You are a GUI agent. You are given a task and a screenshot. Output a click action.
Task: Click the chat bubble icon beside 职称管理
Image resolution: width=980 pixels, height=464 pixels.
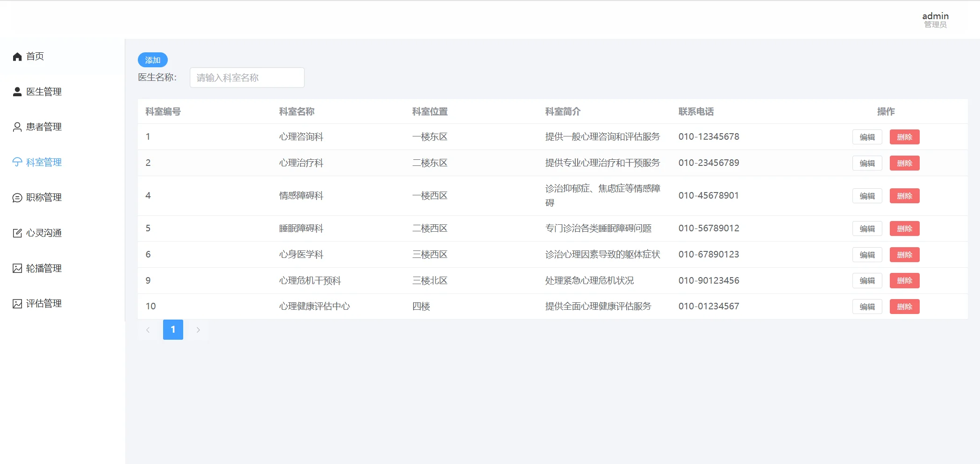pos(17,197)
